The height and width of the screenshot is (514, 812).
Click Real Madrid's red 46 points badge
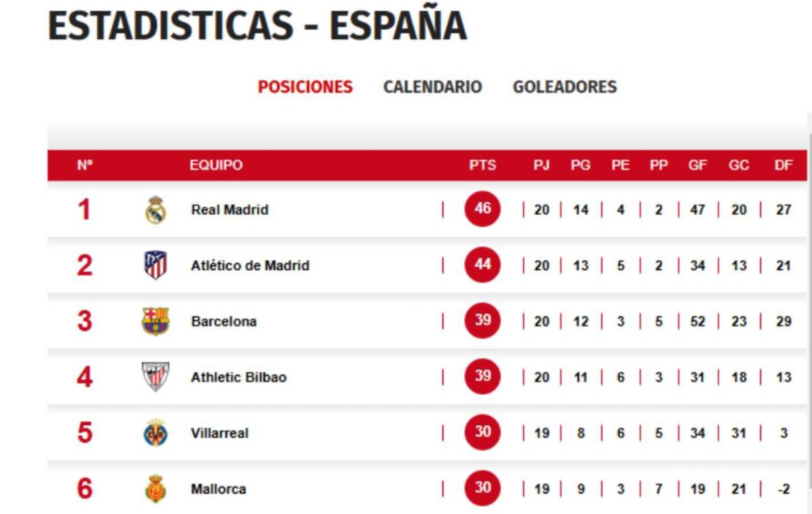[481, 209]
